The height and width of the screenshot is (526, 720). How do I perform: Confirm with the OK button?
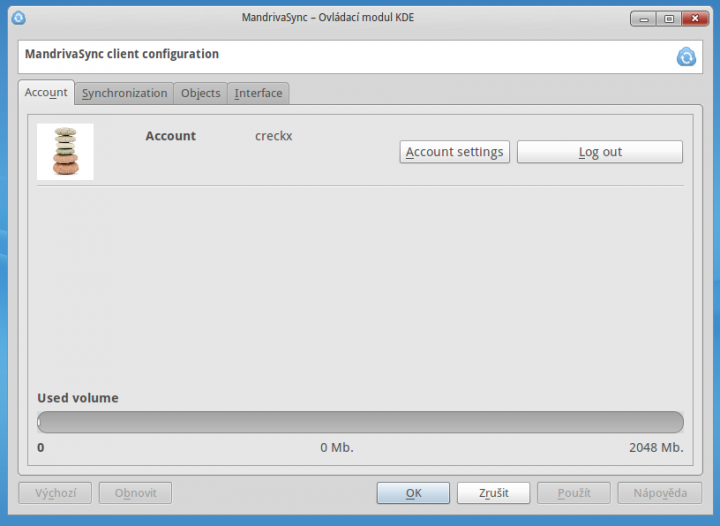click(x=413, y=493)
